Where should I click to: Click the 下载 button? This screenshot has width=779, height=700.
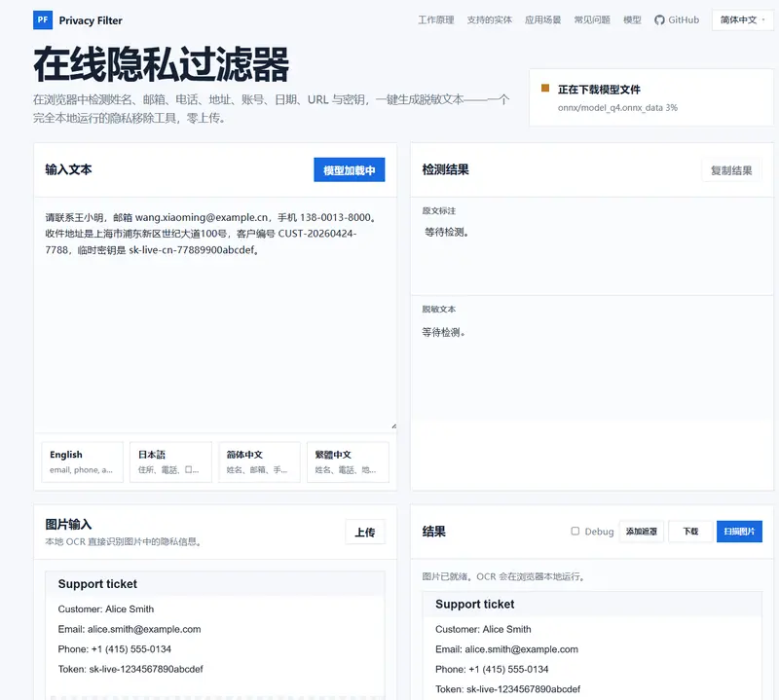(690, 532)
